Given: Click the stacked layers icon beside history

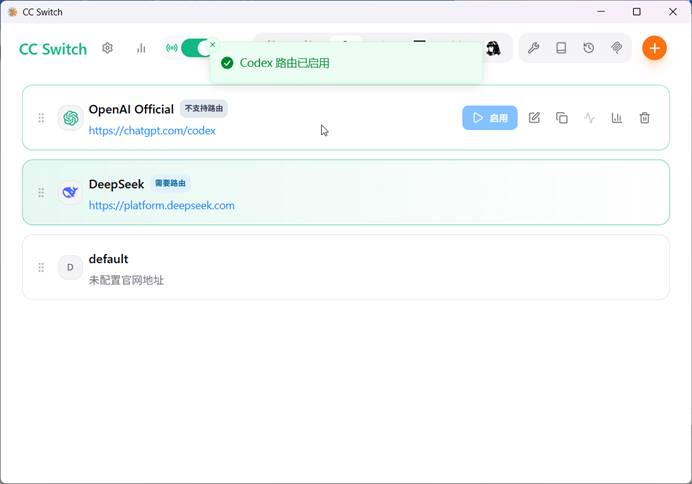Looking at the screenshot, I should click(x=617, y=48).
